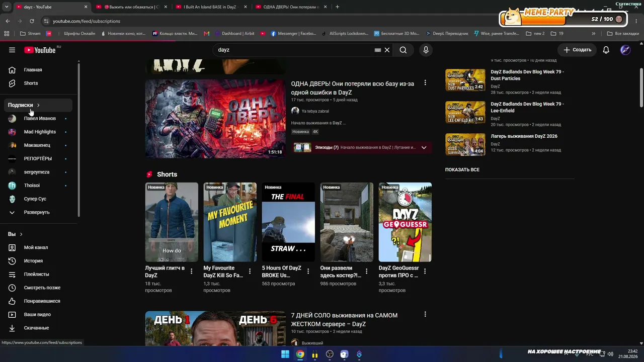Open the DeepL Переводчик bookmark
The height and width of the screenshot is (362, 644).
(447, 34)
